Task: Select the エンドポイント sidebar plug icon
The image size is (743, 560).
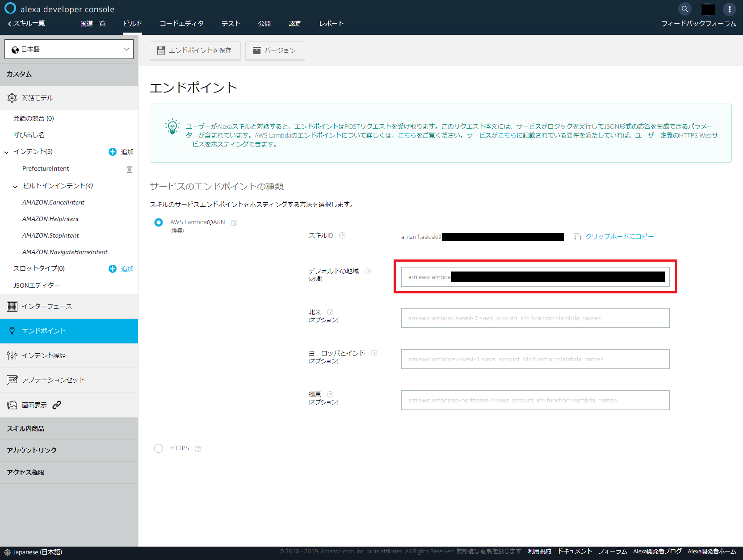Action: [x=12, y=330]
